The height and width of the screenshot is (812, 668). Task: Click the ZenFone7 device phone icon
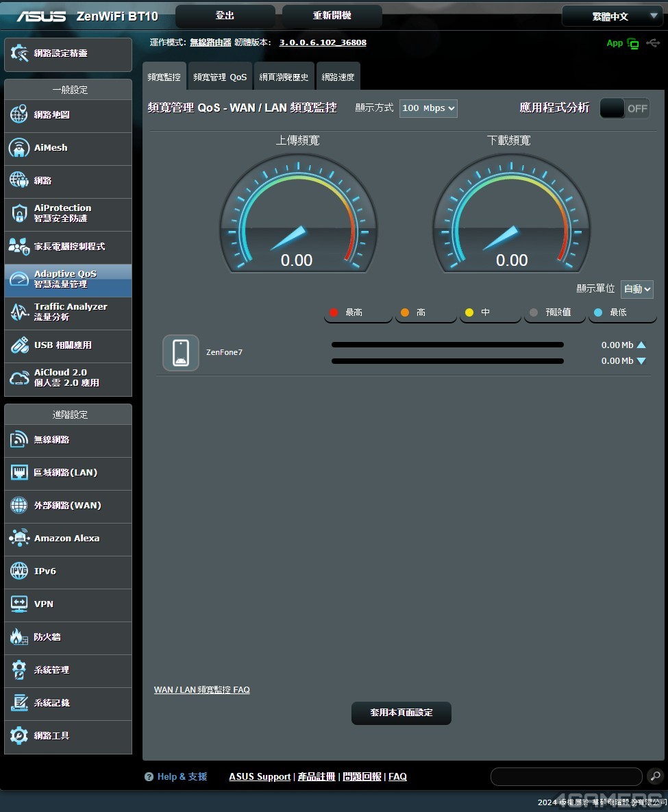[181, 353]
